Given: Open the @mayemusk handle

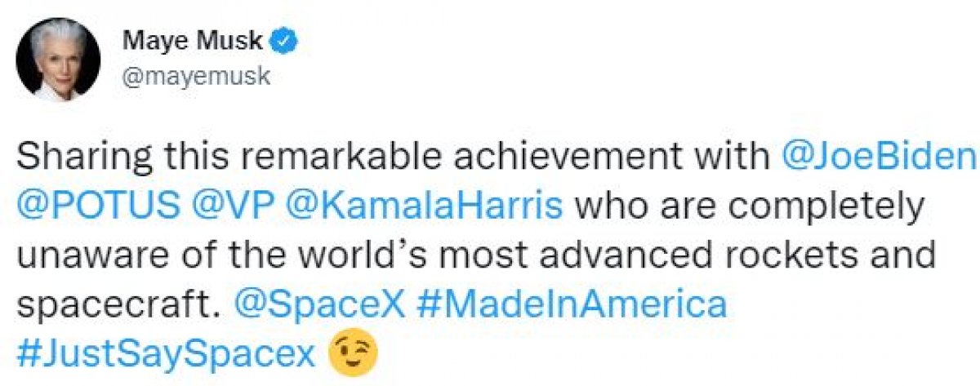Looking at the screenshot, I should pos(195,76).
